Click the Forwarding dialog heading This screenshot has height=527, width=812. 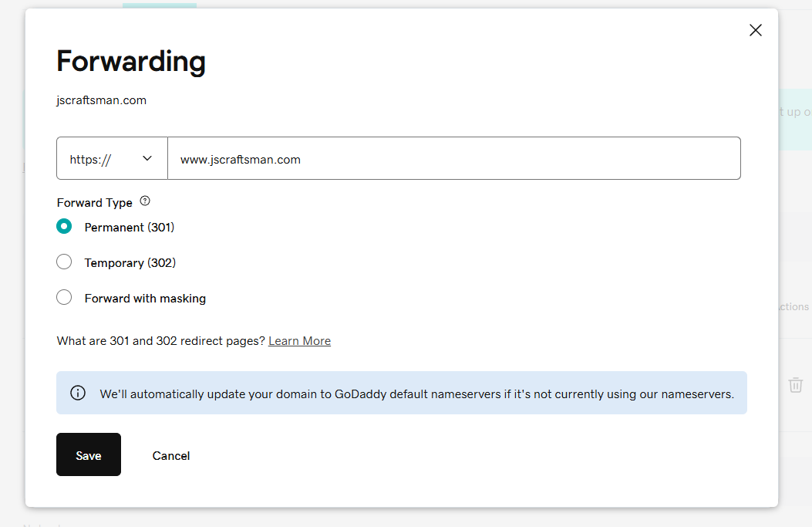pyautogui.click(x=131, y=61)
